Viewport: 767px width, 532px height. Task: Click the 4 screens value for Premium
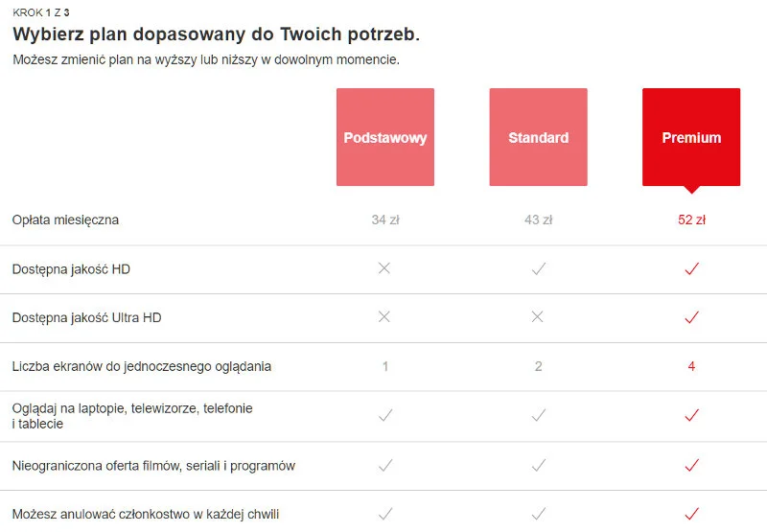(691, 366)
